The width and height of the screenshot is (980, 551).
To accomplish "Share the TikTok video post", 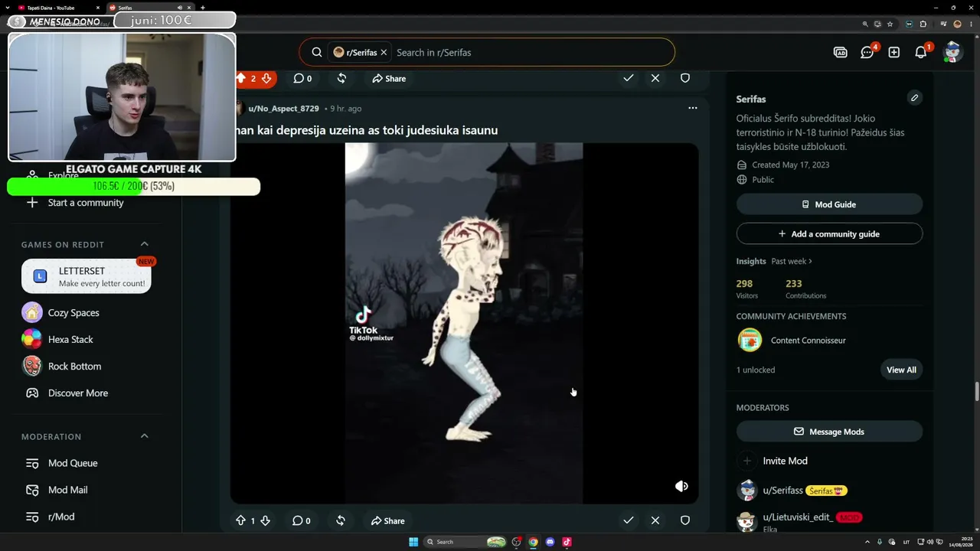I will (387, 520).
